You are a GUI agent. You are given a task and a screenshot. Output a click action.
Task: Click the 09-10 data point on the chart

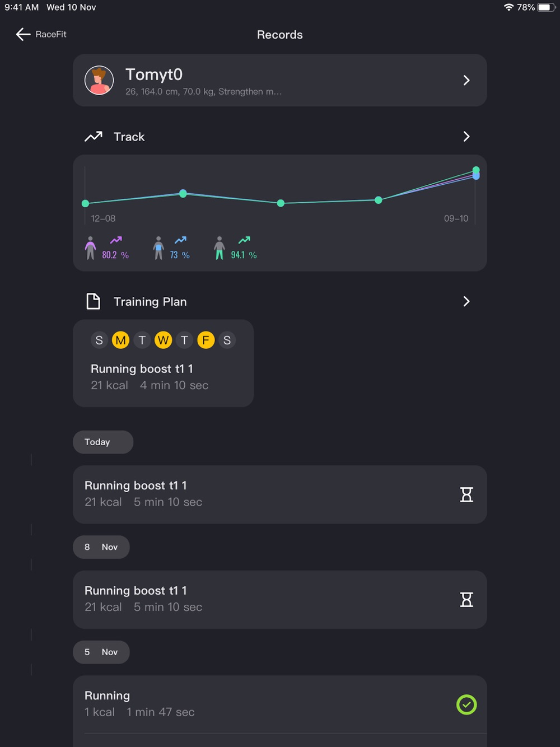click(476, 173)
